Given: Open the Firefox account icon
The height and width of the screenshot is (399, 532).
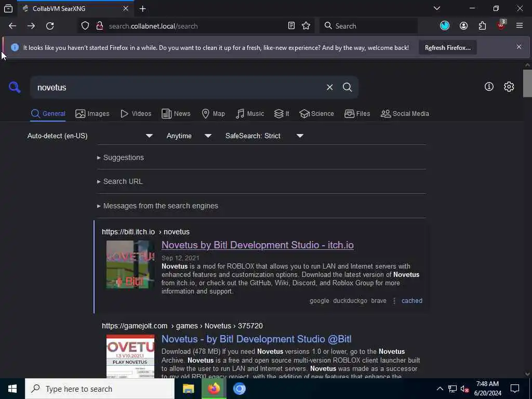Looking at the screenshot, I should pyautogui.click(x=463, y=26).
